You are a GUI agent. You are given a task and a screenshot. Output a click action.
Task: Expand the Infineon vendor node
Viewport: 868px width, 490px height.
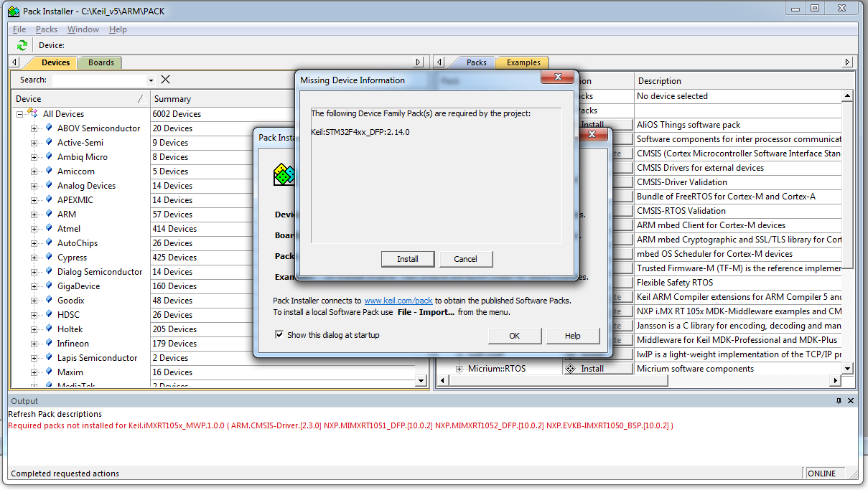click(34, 344)
